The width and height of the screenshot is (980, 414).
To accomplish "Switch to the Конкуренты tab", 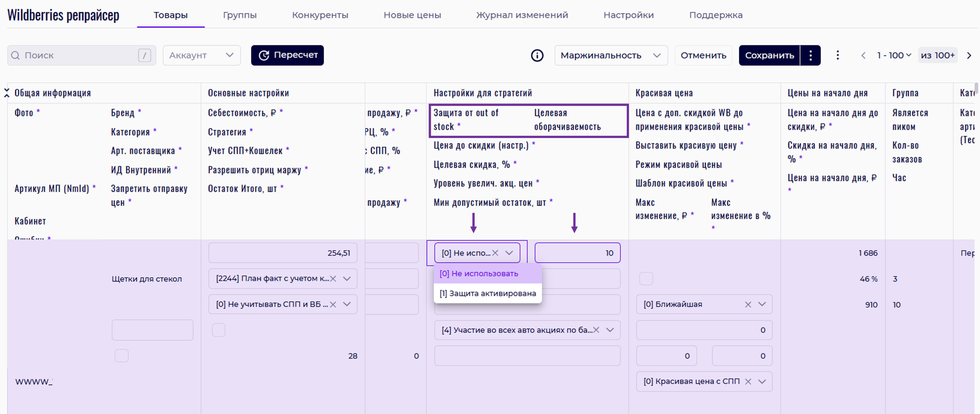I will tap(320, 15).
